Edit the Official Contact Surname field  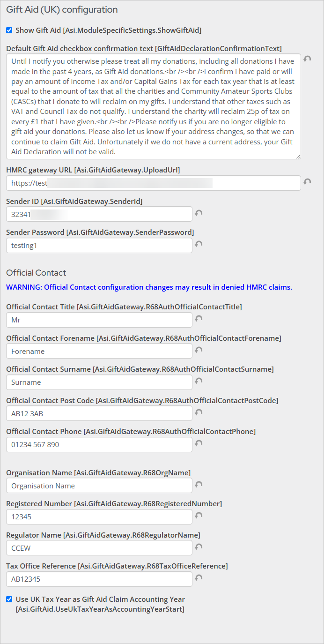pos(99,382)
